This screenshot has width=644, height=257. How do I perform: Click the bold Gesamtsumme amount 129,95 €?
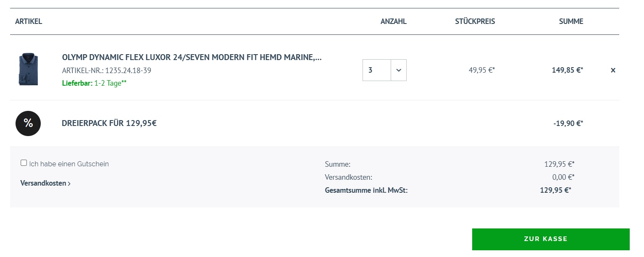click(555, 190)
